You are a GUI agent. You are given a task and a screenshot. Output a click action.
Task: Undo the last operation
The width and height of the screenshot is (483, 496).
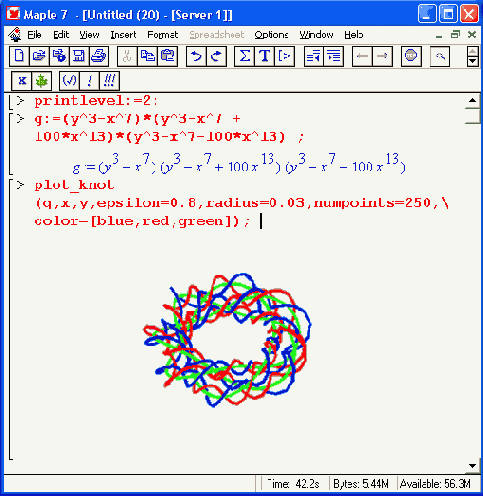point(196,56)
